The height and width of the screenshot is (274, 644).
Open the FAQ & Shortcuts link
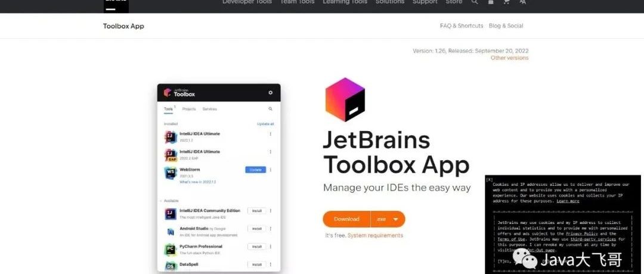coord(462,26)
